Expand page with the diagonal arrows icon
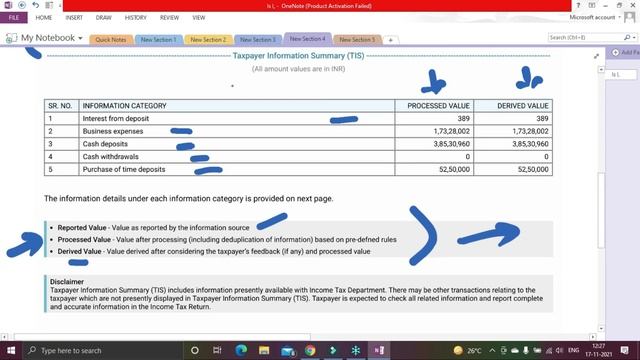The width and height of the screenshot is (640, 360). pos(596,56)
